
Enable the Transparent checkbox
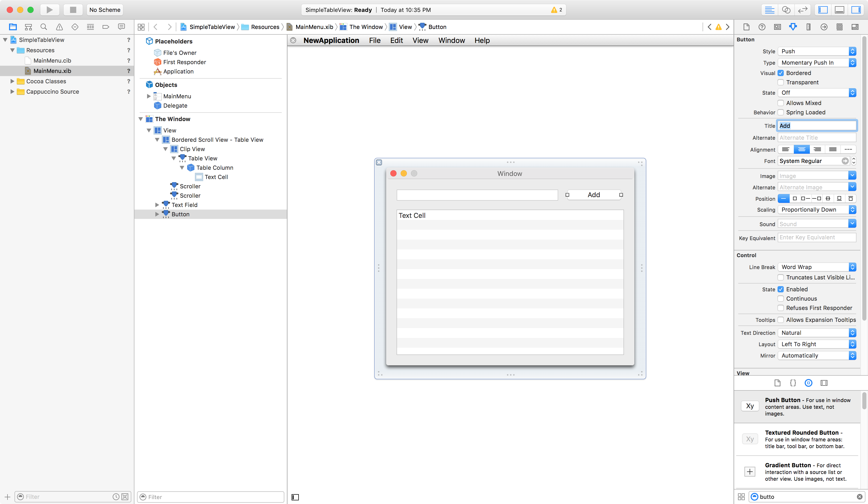pos(781,82)
